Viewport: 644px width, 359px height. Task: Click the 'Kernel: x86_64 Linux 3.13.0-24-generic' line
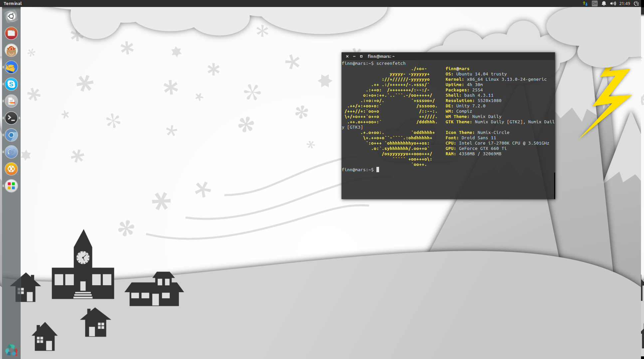(x=496, y=79)
